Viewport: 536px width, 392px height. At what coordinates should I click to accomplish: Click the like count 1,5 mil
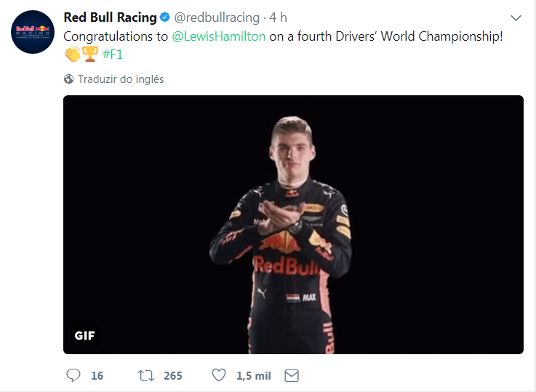pyautogui.click(x=254, y=376)
